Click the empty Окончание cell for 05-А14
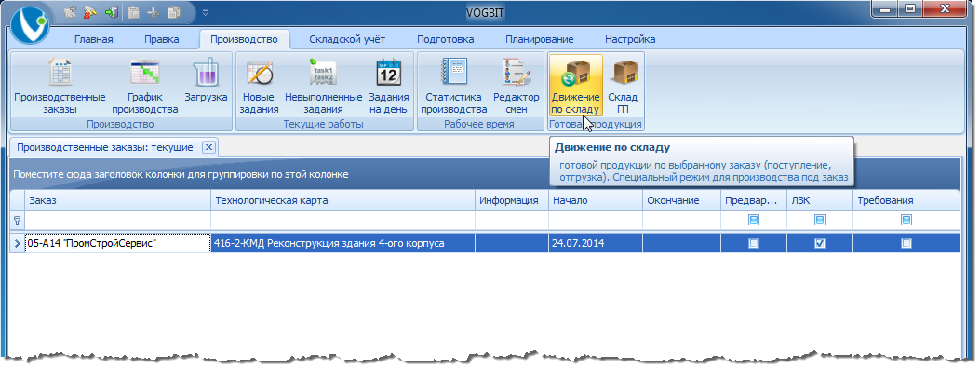The height and width of the screenshot is (368, 980). tap(682, 243)
